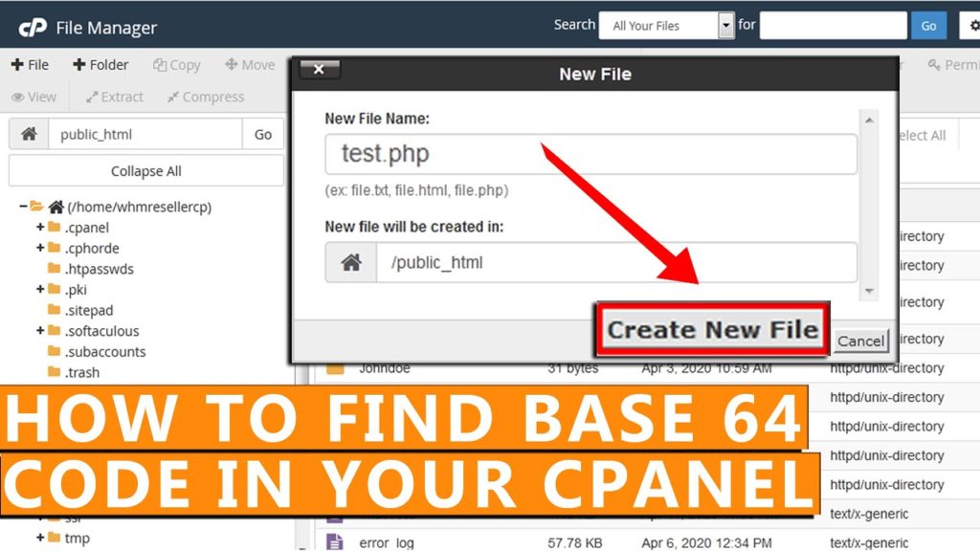
Task: Click the Collapse All button
Action: pos(145,170)
